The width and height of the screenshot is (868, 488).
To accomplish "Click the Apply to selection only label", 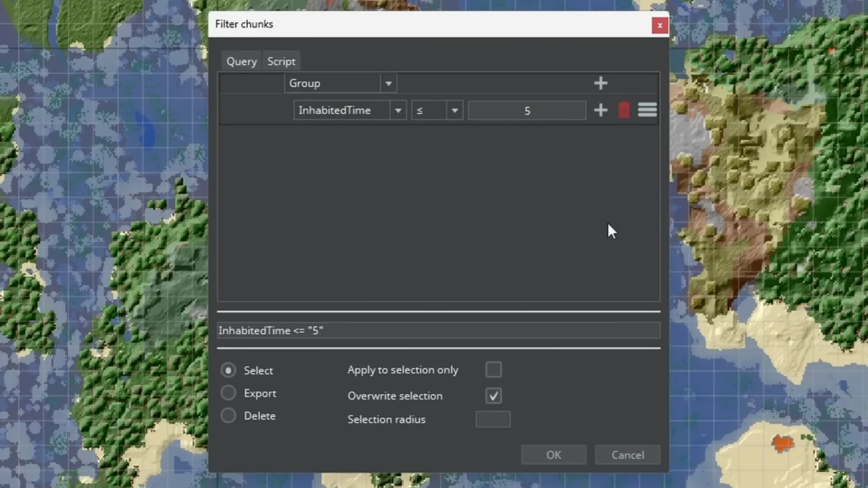I will (403, 370).
